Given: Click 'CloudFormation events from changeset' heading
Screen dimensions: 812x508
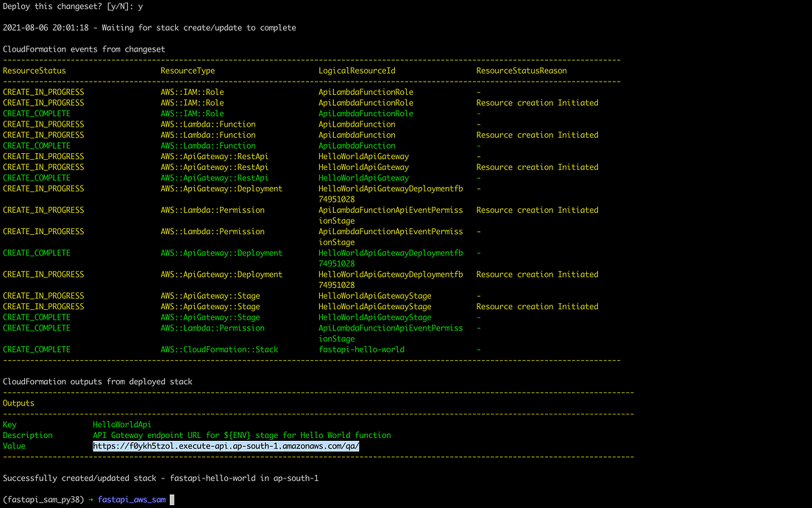Looking at the screenshot, I should 84,49.
